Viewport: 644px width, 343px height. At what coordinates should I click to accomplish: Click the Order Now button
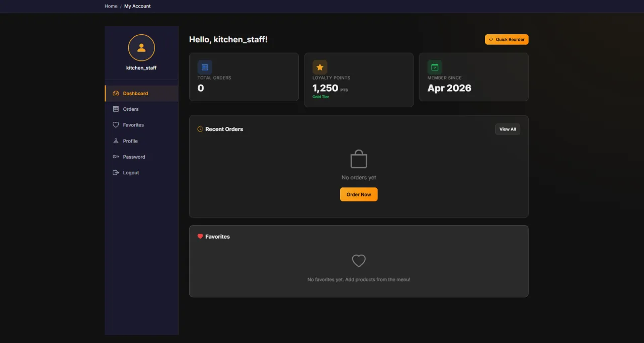click(x=359, y=194)
